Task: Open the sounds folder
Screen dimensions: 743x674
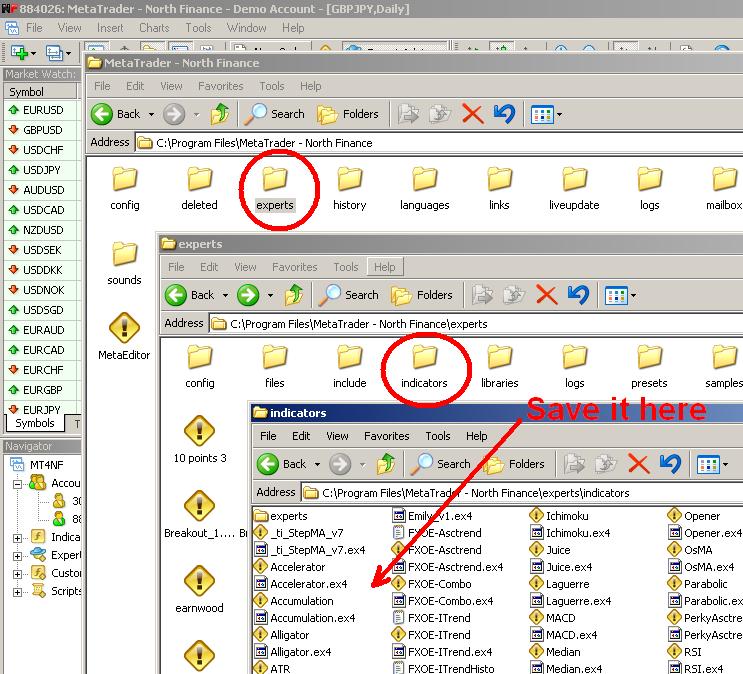Action: pos(124,264)
